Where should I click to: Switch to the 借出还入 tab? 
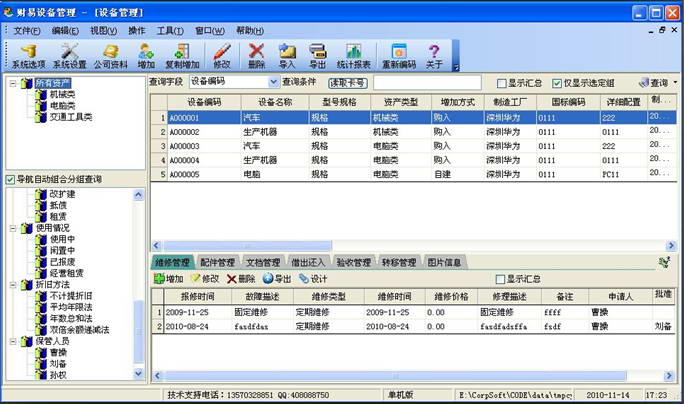tap(308, 262)
